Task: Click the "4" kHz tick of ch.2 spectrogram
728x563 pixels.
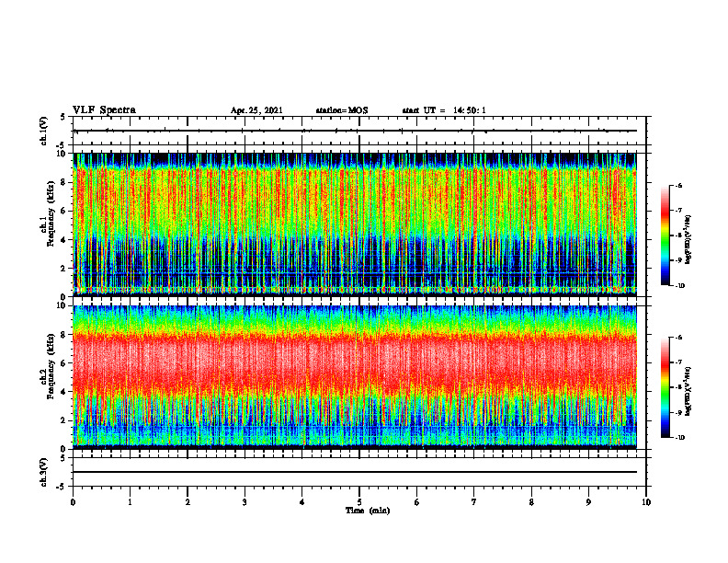Action: pos(63,392)
